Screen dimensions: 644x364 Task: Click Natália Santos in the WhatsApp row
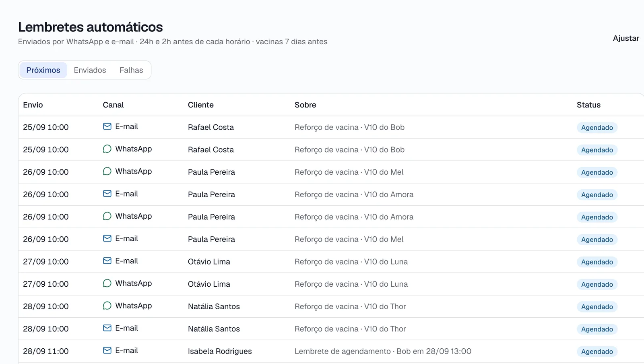pyautogui.click(x=214, y=306)
